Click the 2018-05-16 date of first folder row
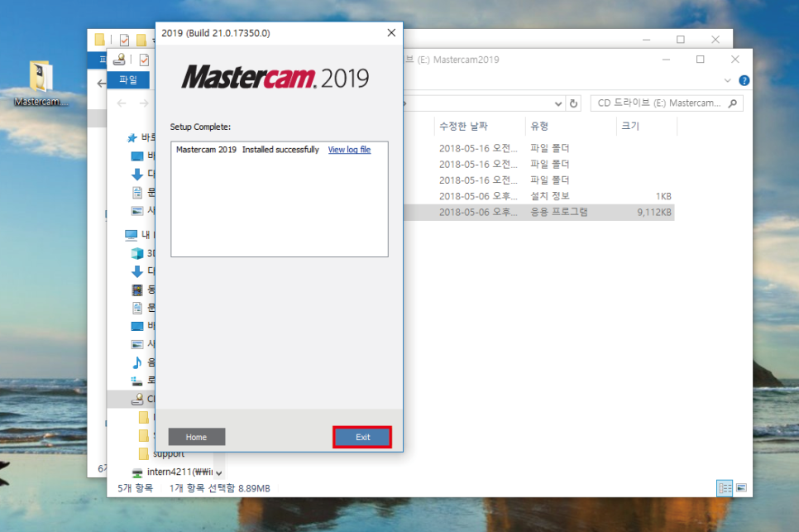This screenshot has height=532, width=799. click(478, 148)
